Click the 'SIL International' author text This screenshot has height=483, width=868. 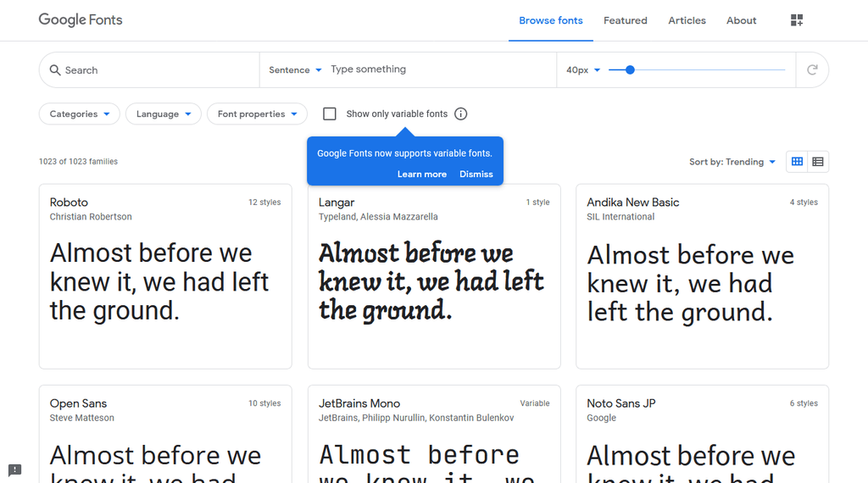(x=620, y=217)
